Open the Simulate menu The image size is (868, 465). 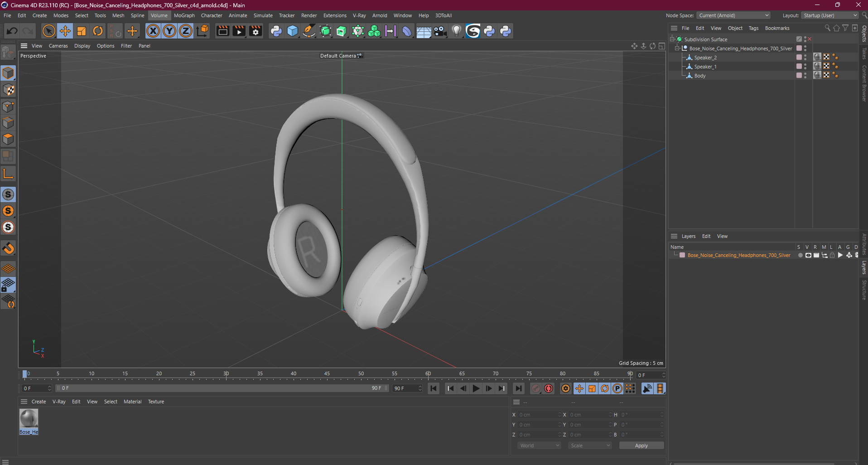coord(263,15)
